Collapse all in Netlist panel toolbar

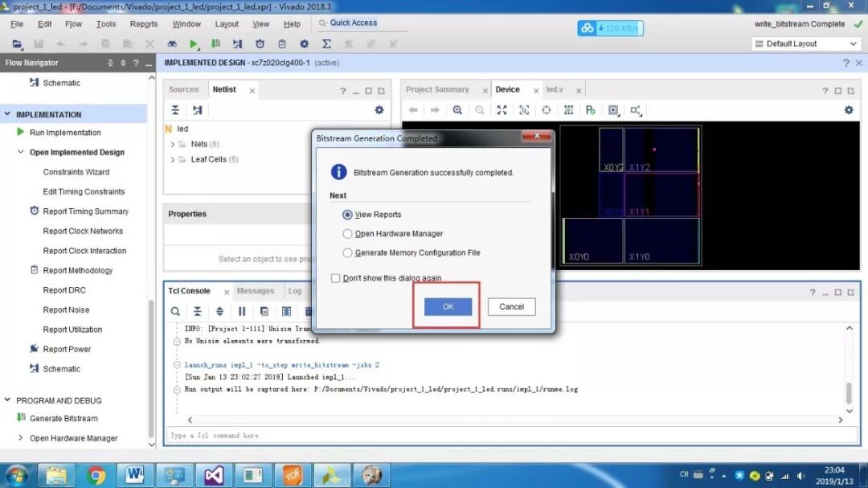point(175,109)
